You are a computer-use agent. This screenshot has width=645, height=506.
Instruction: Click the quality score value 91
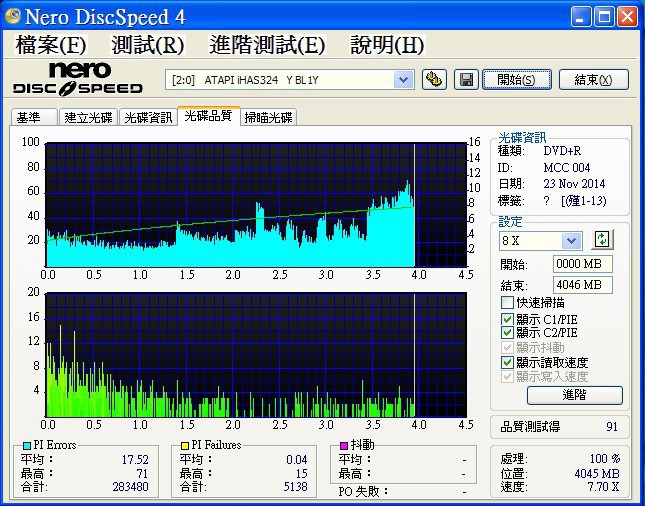612,427
